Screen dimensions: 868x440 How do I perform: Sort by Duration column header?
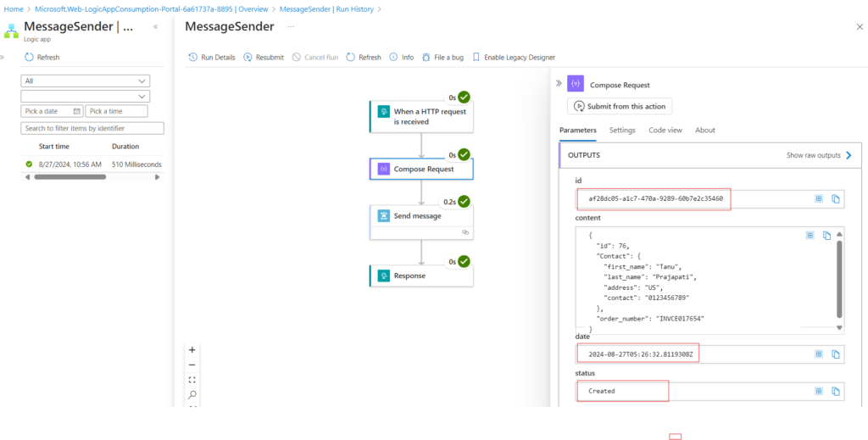point(125,147)
